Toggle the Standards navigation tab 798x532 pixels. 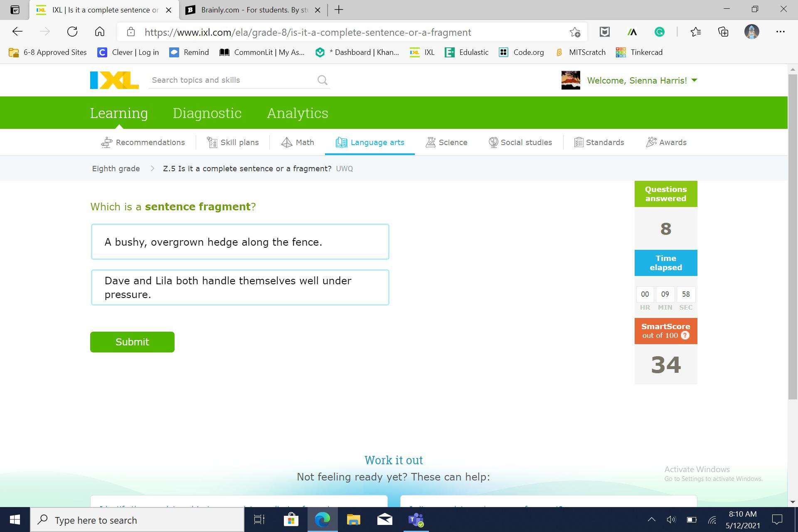599,142
